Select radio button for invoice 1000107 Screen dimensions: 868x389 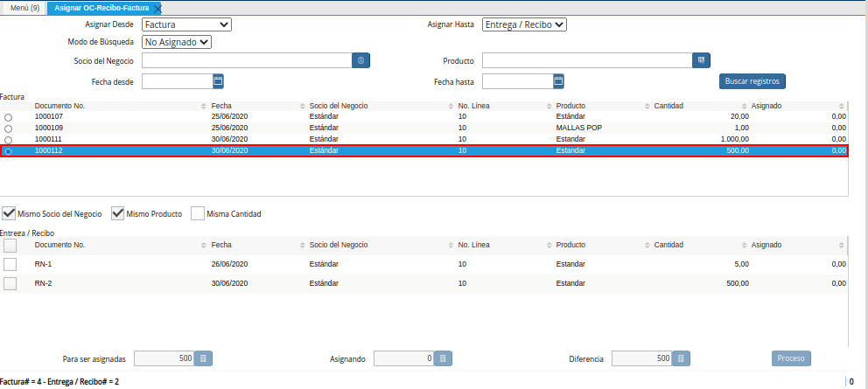point(9,117)
